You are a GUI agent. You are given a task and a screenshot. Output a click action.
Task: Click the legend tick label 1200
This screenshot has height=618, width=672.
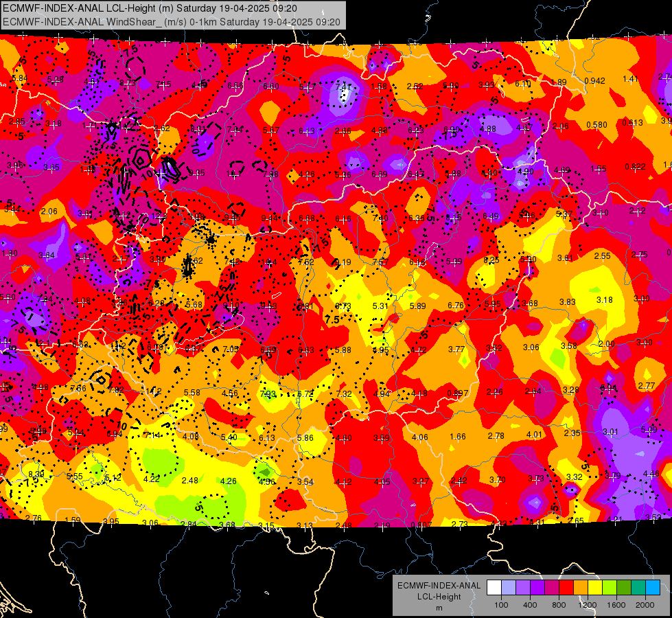(587, 605)
